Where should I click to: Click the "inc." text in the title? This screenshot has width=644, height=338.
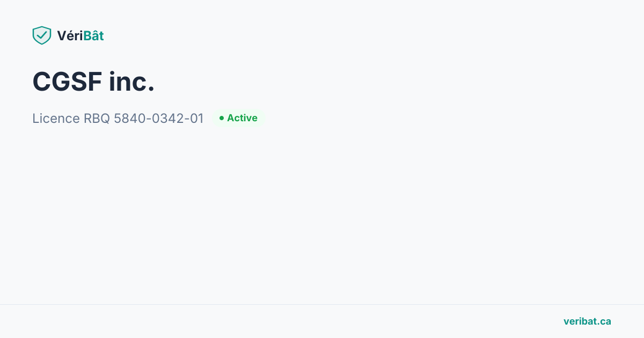click(x=132, y=82)
